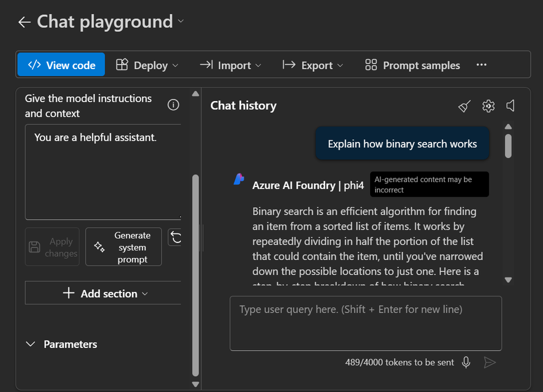Viewport: 543px width, 392px height.
Task: Open Prompt samples
Action: click(413, 65)
